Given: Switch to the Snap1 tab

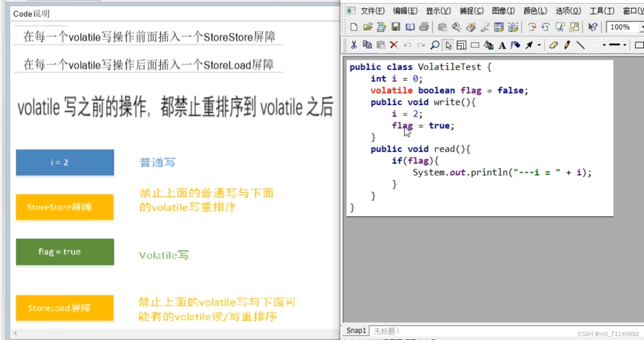Looking at the screenshot, I should click(x=356, y=331).
